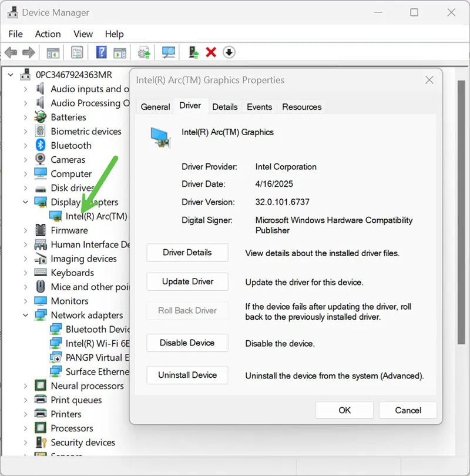Click the Update device driver gear icon
This screenshot has height=476, width=470.
(x=144, y=52)
